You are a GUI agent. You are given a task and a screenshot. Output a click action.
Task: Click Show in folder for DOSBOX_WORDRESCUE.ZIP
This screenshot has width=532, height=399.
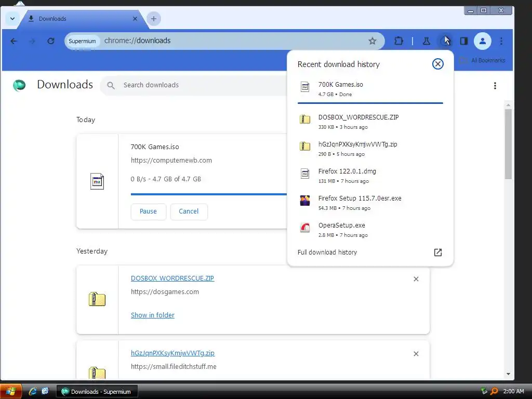pos(153,315)
